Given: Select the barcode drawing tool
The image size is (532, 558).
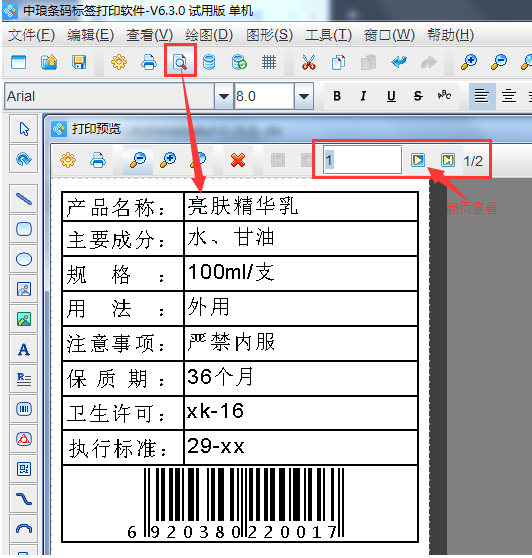Looking at the screenshot, I should [x=24, y=409].
